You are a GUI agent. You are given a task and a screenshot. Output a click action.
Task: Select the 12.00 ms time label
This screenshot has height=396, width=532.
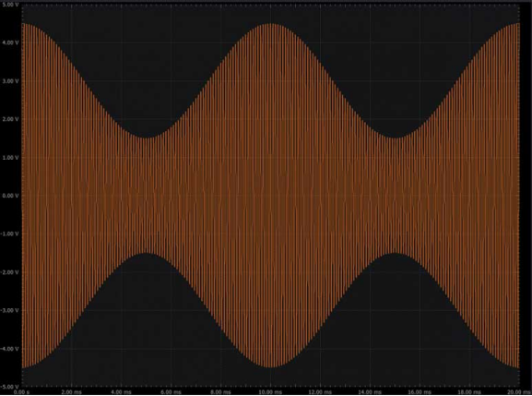point(320,392)
